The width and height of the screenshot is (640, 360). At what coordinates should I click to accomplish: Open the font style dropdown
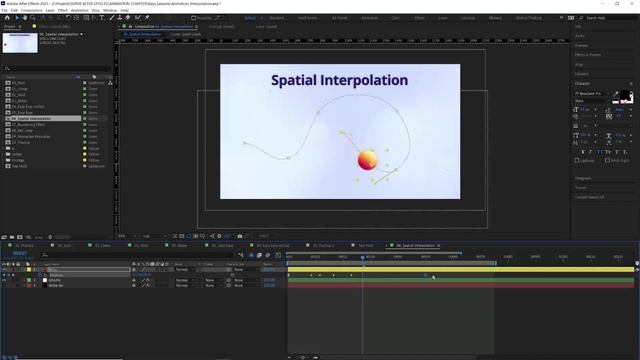591,101
